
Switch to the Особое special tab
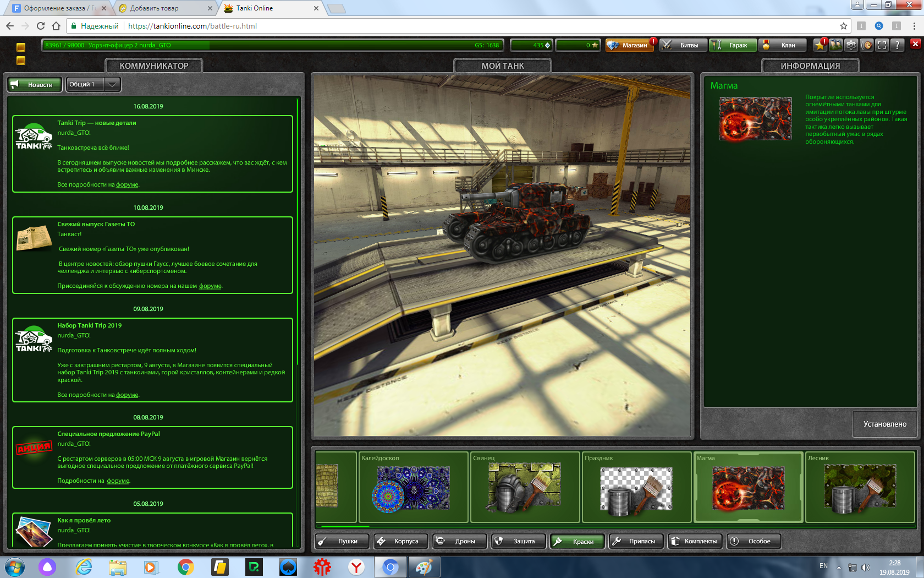coord(754,541)
